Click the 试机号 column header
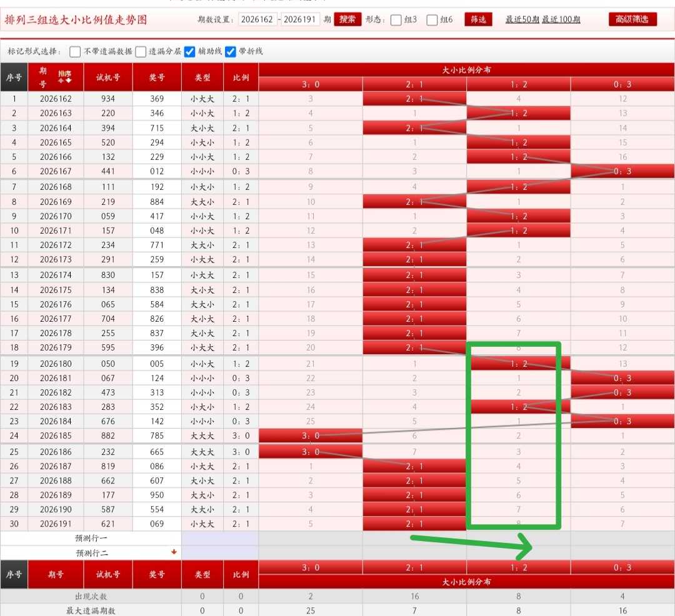The width and height of the screenshot is (675, 616). [x=108, y=77]
